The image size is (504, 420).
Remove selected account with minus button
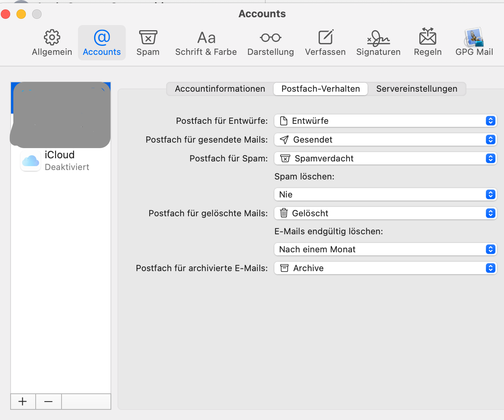49,402
